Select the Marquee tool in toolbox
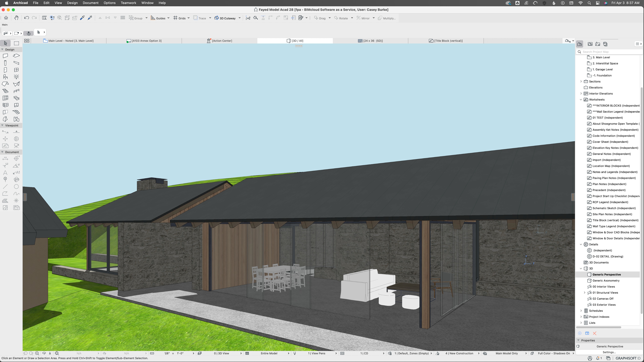Viewport: 644px width, 362px height. pos(16,43)
